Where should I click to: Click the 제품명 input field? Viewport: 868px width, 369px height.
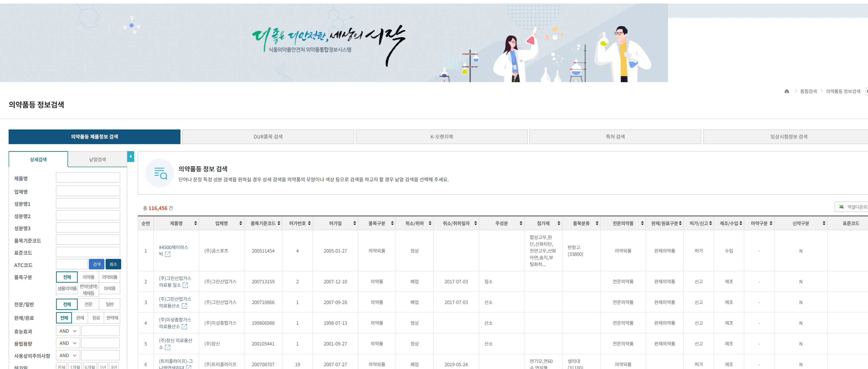pos(88,178)
